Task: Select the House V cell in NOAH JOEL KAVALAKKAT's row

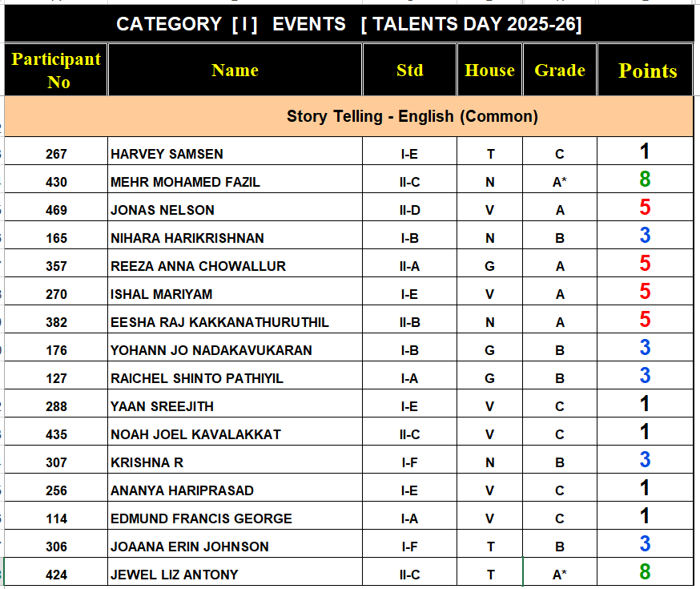Action: tap(489, 432)
